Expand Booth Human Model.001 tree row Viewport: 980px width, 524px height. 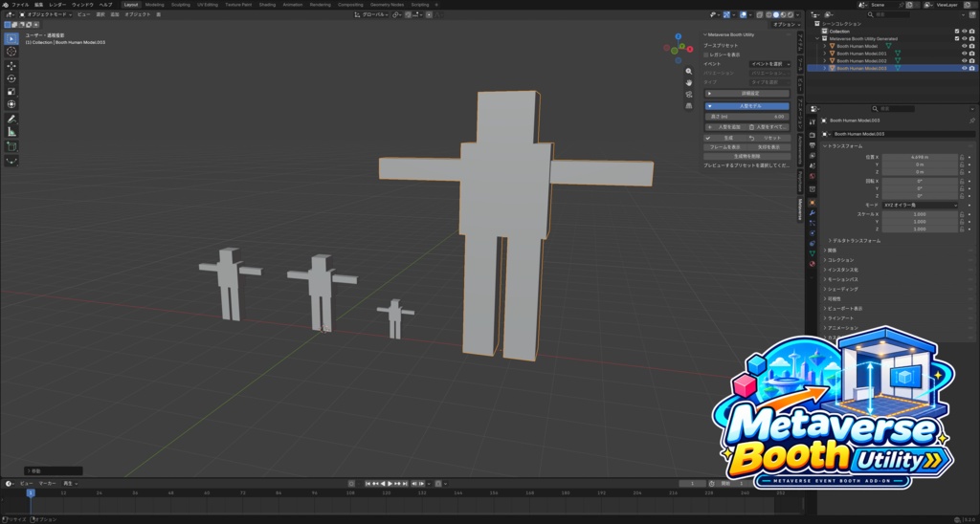(x=824, y=54)
